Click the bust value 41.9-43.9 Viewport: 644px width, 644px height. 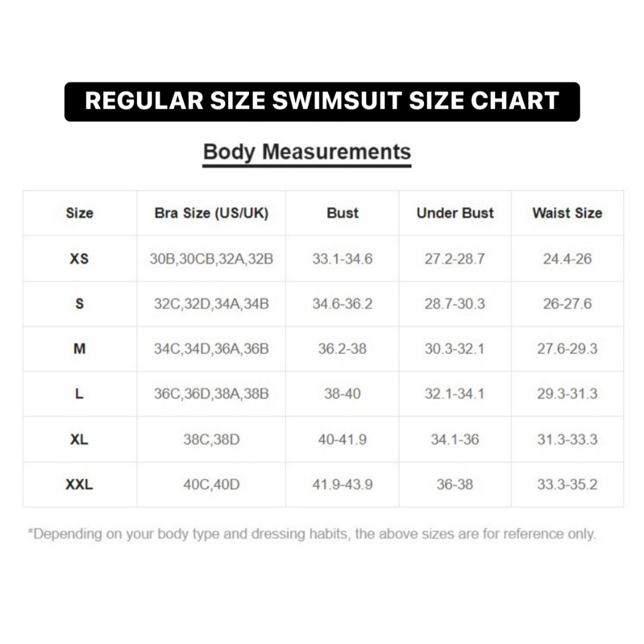(x=342, y=484)
